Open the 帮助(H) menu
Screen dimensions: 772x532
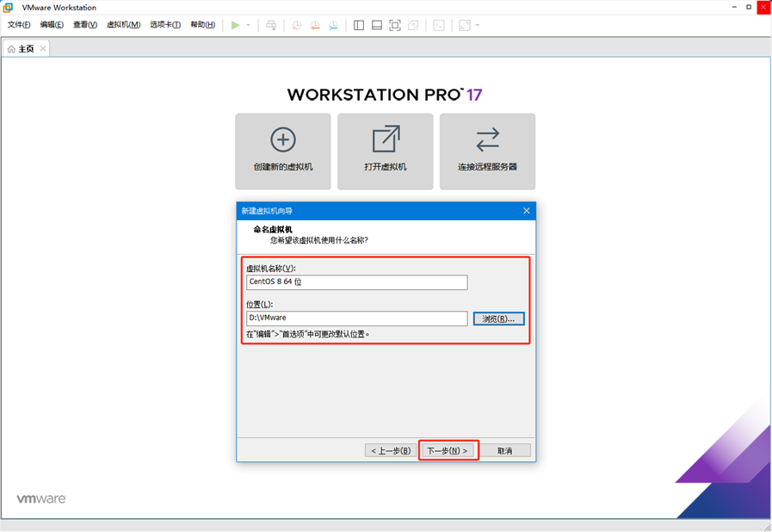tap(203, 25)
